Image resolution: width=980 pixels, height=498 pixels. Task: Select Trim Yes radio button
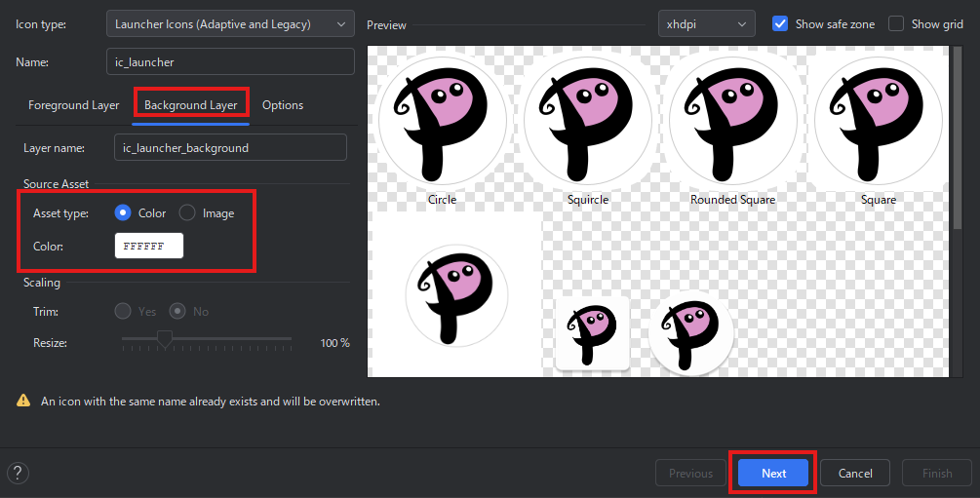pyautogui.click(x=123, y=311)
